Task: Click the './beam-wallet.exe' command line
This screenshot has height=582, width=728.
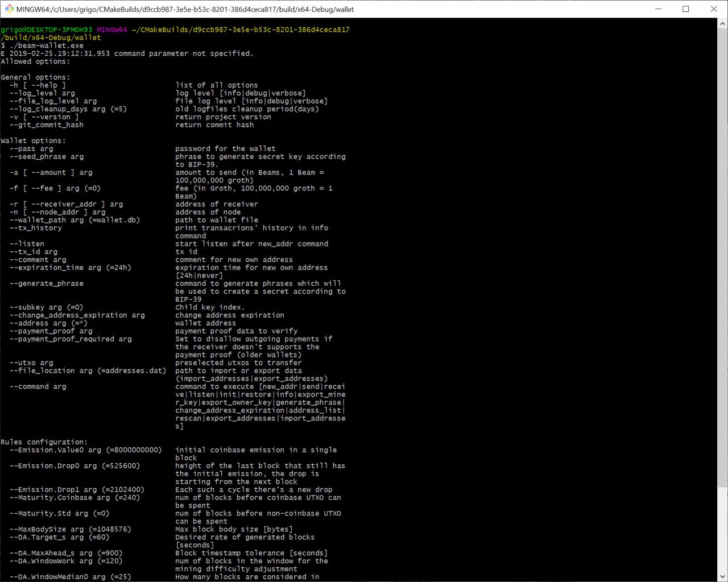Action: tap(42, 45)
